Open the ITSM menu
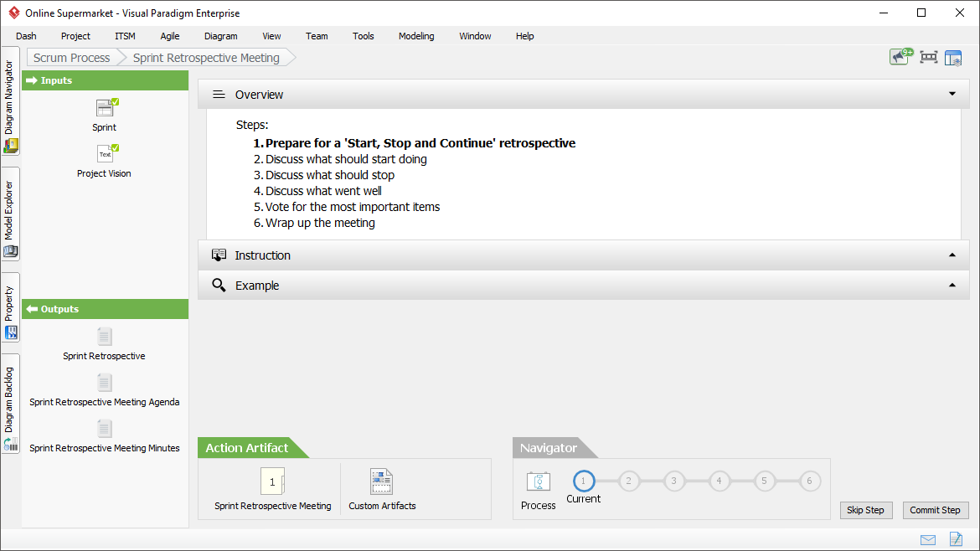The height and width of the screenshot is (551, 980). [x=125, y=36]
